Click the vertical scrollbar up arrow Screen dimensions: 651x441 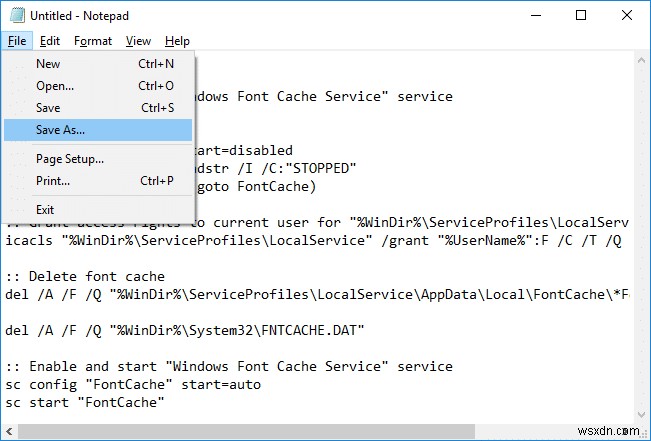coord(641,61)
